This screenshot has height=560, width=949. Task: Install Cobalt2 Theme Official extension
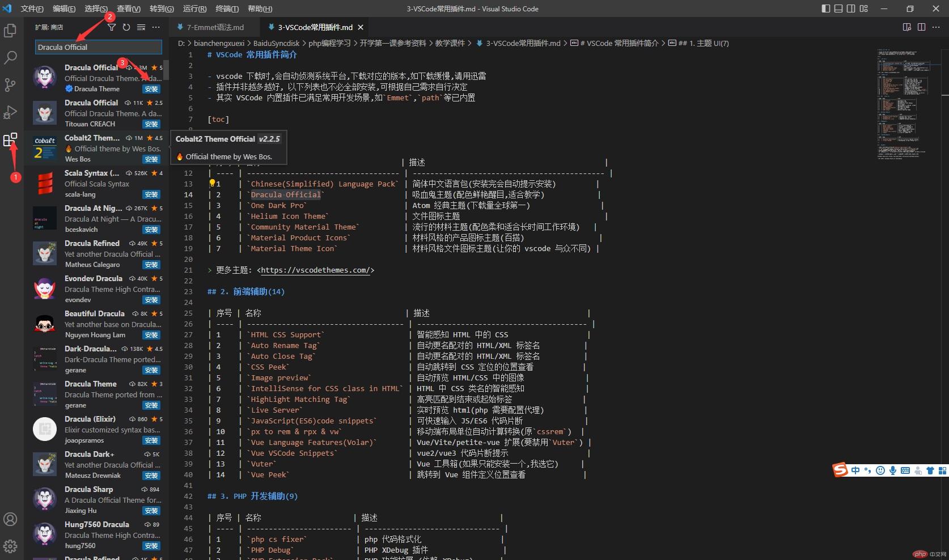tap(151, 159)
